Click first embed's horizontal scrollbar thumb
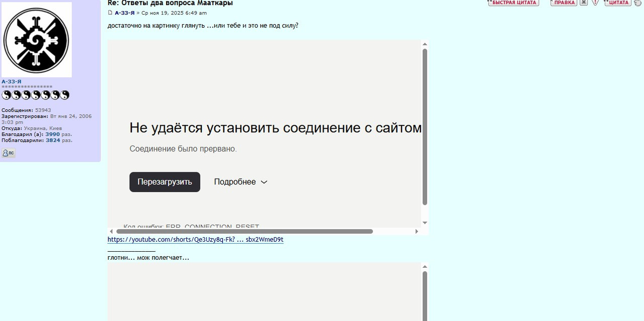Viewport: 644px width, 321px height. click(245, 232)
